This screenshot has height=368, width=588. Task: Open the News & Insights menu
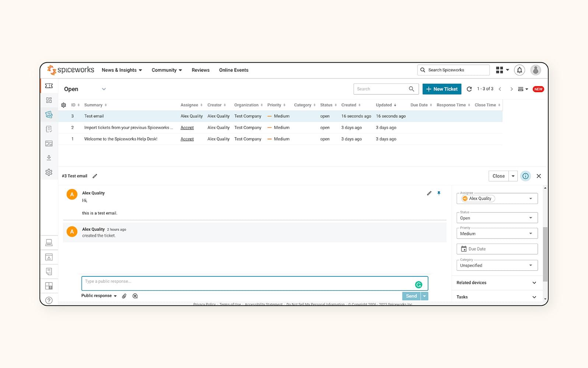(x=122, y=70)
